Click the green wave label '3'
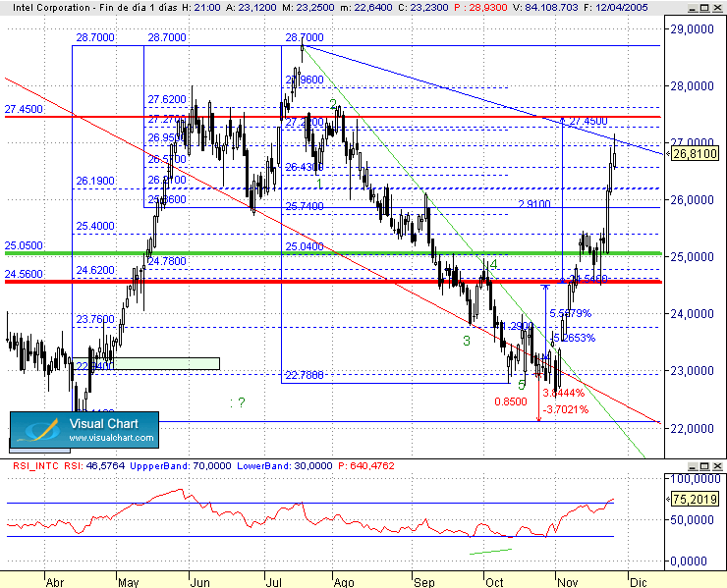 pos(467,341)
